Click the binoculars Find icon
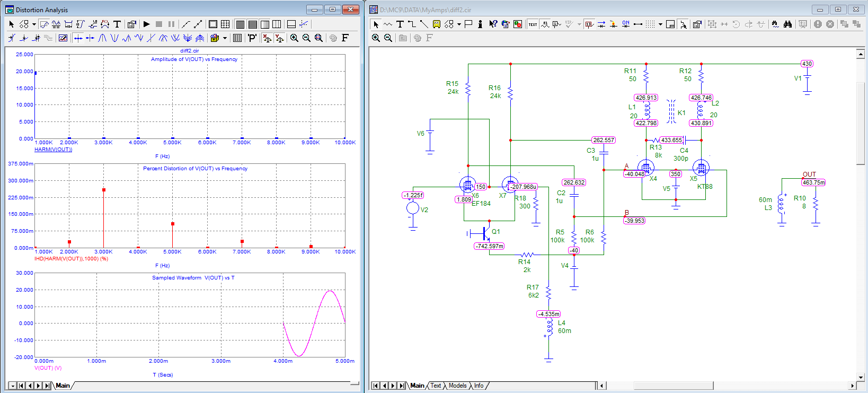868x393 pixels. 787,24
